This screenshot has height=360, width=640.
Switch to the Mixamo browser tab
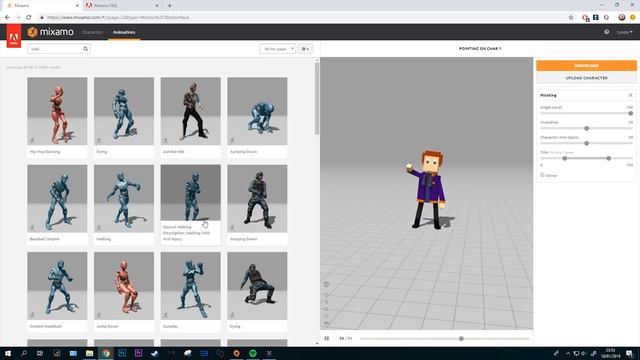point(42,6)
